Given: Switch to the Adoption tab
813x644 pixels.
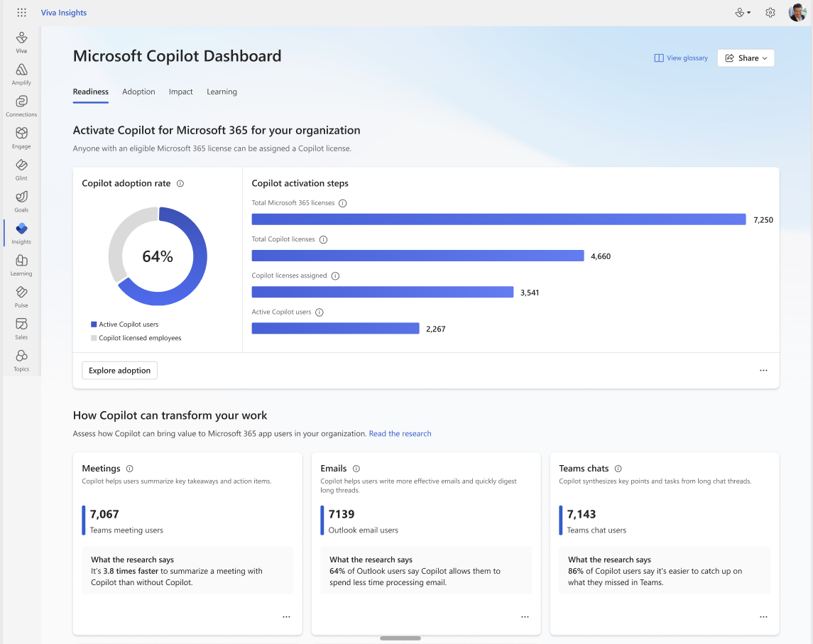Looking at the screenshot, I should click(138, 92).
